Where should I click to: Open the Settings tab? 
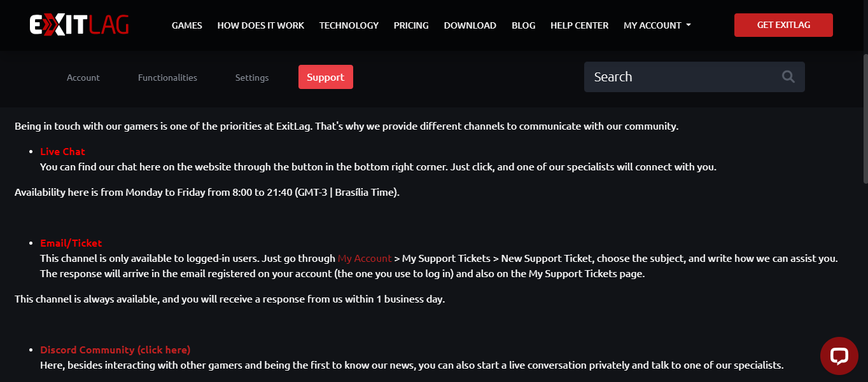(x=252, y=78)
